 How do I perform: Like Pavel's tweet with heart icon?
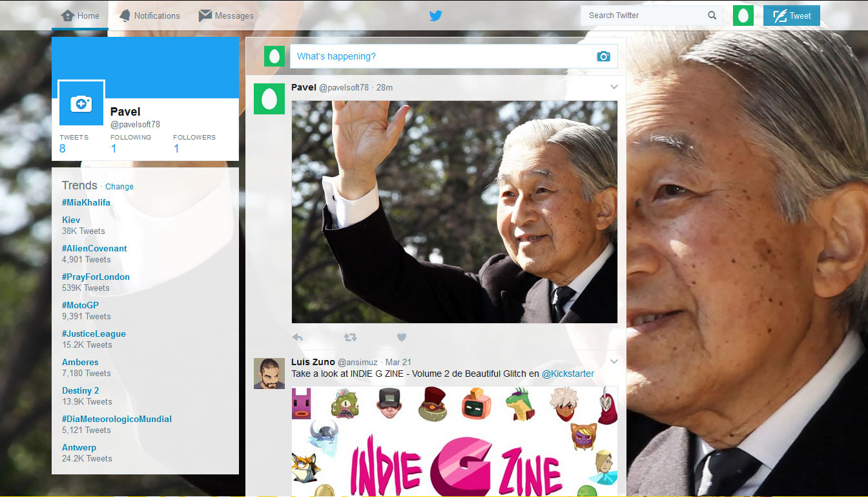tap(401, 337)
